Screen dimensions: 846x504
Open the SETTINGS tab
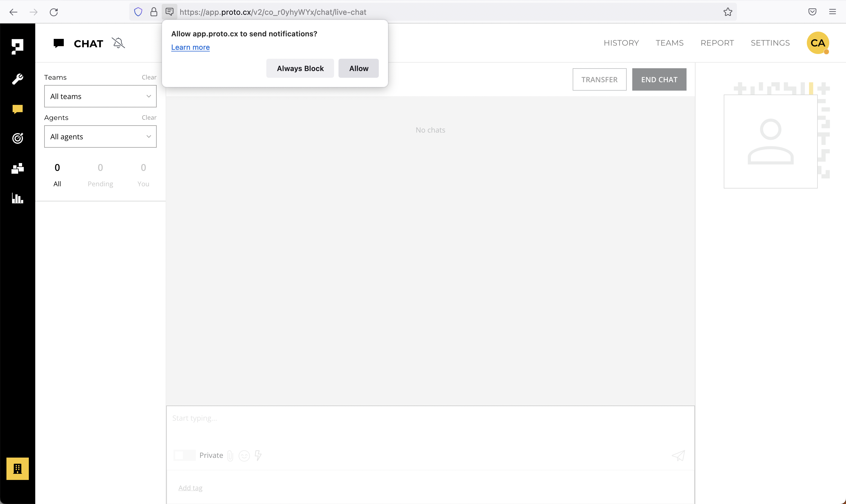(x=770, y=43)
